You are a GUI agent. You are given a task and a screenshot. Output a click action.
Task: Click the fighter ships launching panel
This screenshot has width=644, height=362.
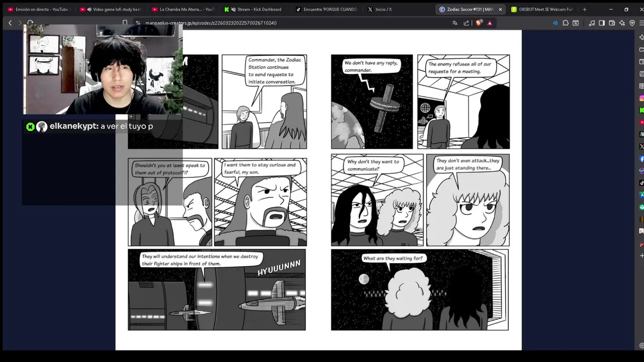[217, 290]
